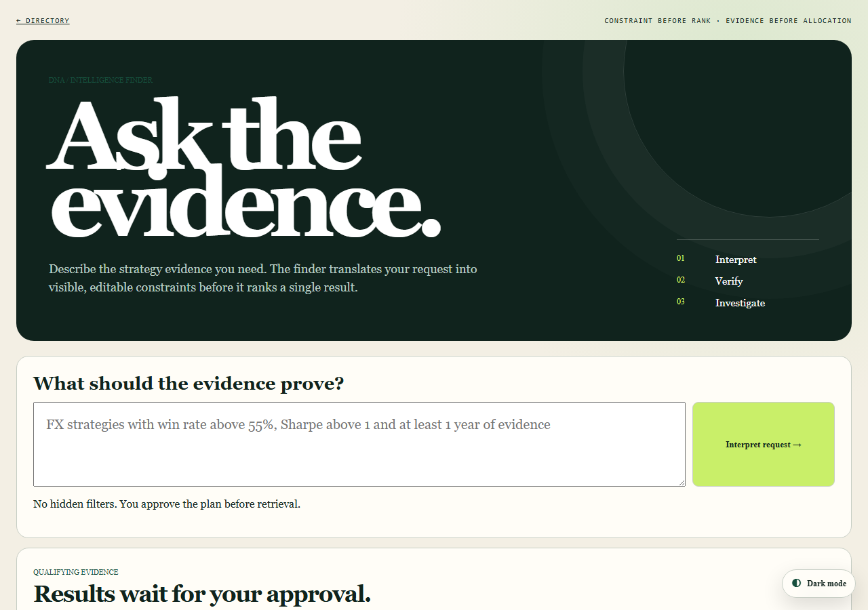868x610 pixels.
Task: Focus the evidence request text box
Action: tap(359, 445)
